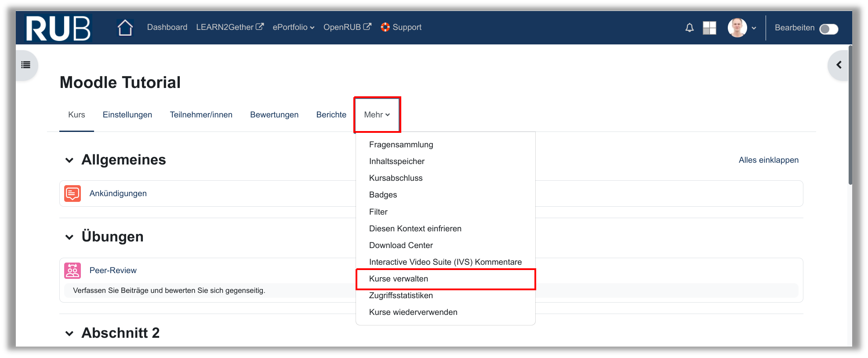Collapse the Allgemeines section
Image resolution: width=868 pixels, height=358 pixels.
pyautogui.click(x=69, y=160)
